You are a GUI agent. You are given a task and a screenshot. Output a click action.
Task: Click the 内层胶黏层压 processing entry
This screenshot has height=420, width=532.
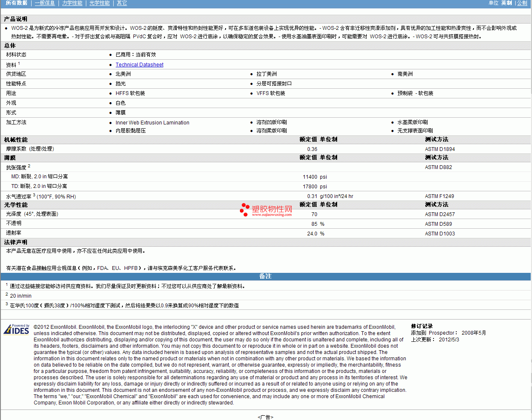tap(130, 131)
